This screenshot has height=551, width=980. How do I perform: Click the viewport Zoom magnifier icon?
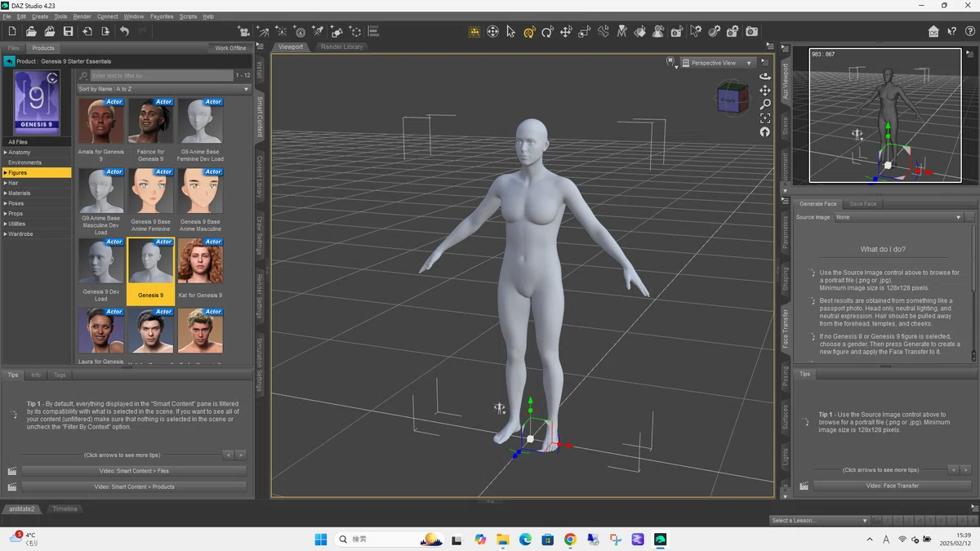(765, 104)
